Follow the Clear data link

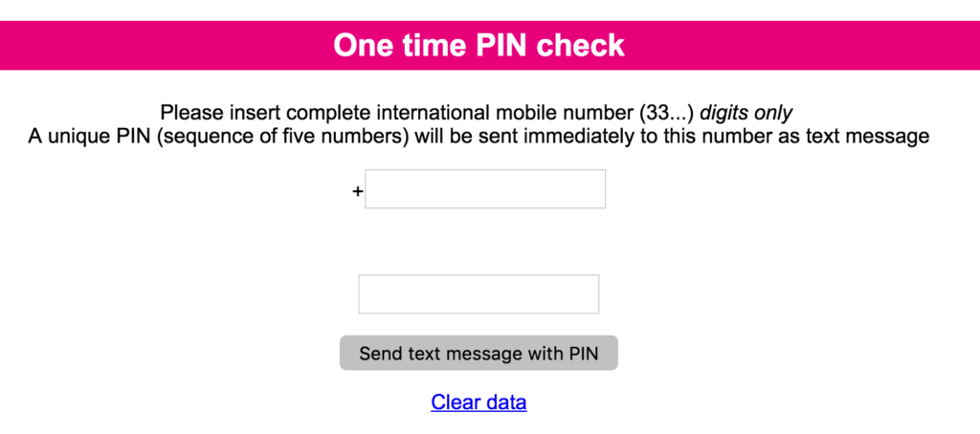479,402
